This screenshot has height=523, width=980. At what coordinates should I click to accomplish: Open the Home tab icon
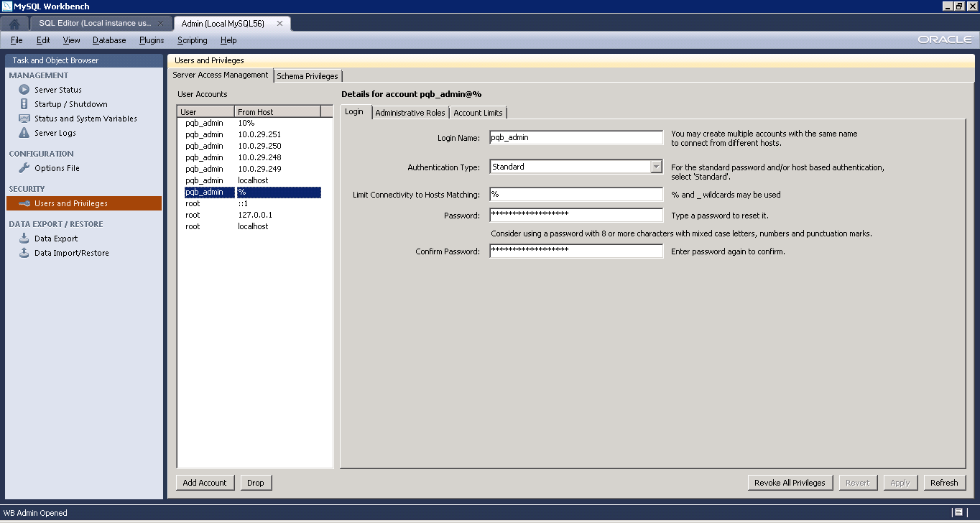click(x=14, y=24)
